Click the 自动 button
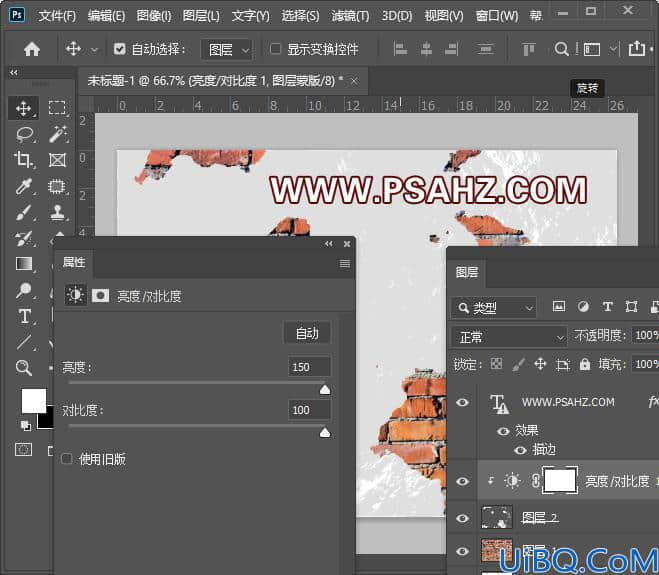659x575 pixels. pyautogui.click(x=307, y=333)
